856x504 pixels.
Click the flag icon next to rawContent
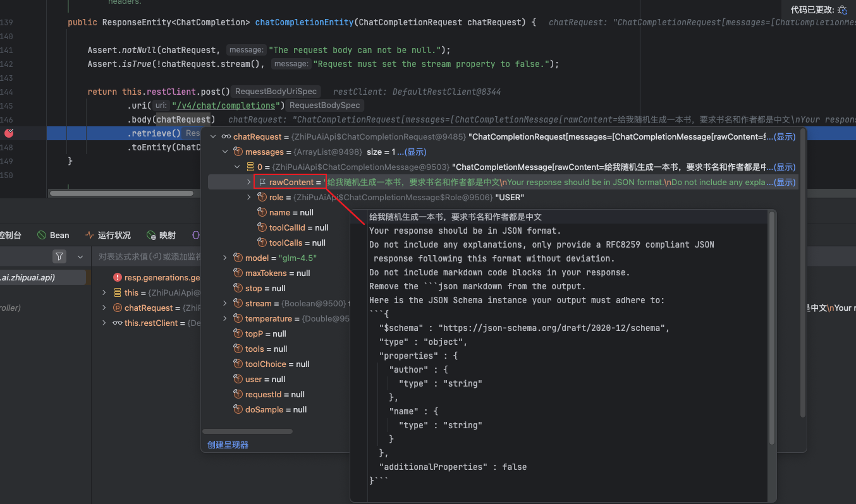(x=262, y=182)
